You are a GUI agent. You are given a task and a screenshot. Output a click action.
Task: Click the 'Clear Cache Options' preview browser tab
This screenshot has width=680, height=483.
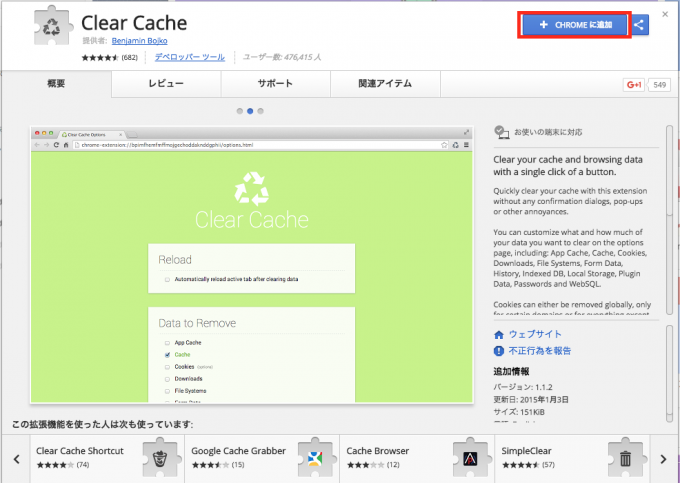tap(91, 134)
